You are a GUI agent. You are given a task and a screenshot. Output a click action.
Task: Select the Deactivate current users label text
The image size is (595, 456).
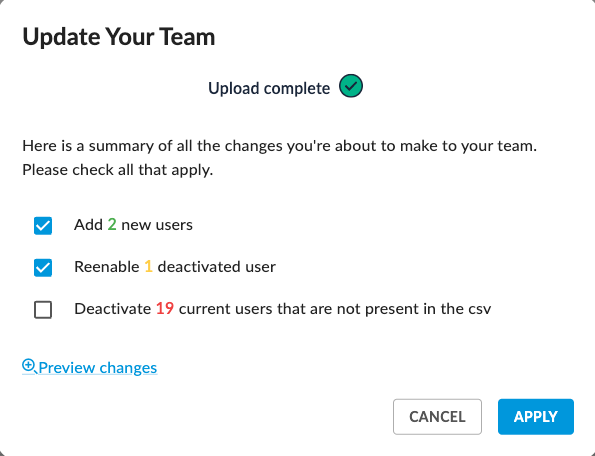(x=282, y=309)
